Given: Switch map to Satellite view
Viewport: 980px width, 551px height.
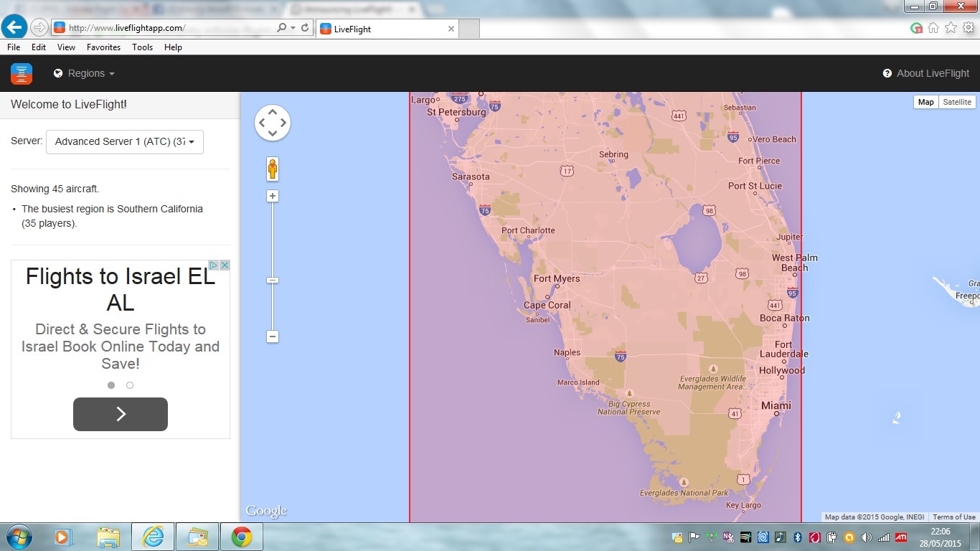Looking at the screenshot, I should click(x=957, y=102).
